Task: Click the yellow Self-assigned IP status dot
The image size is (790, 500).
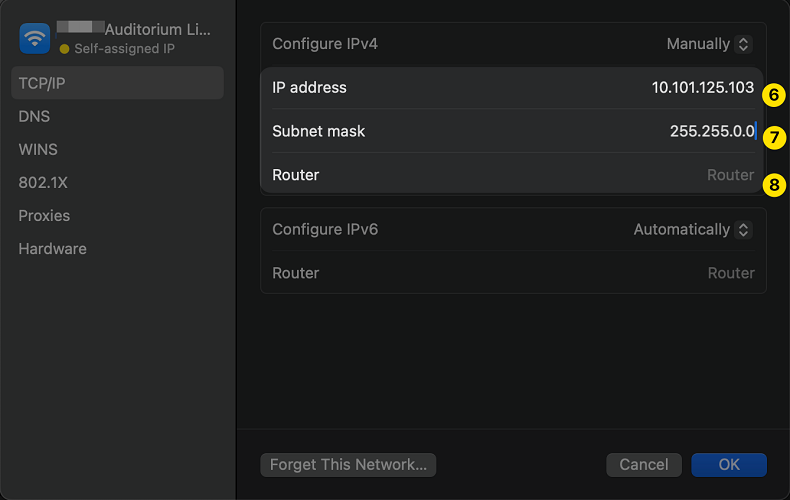Action: click(x=65, y=48)
